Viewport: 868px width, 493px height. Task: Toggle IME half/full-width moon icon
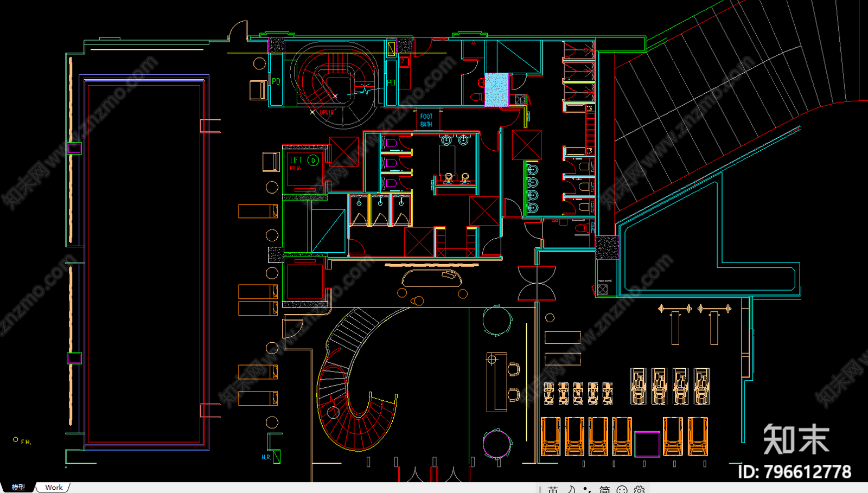(x=571, y=489)
